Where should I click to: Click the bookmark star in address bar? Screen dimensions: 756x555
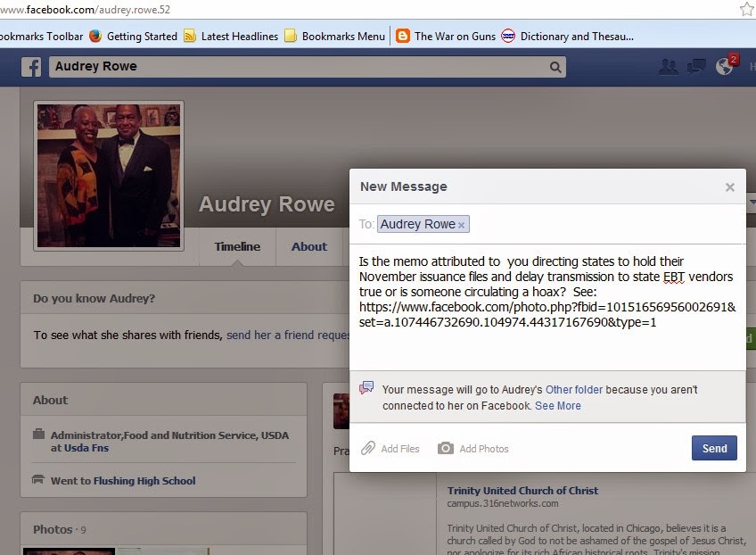click(747, 9)
